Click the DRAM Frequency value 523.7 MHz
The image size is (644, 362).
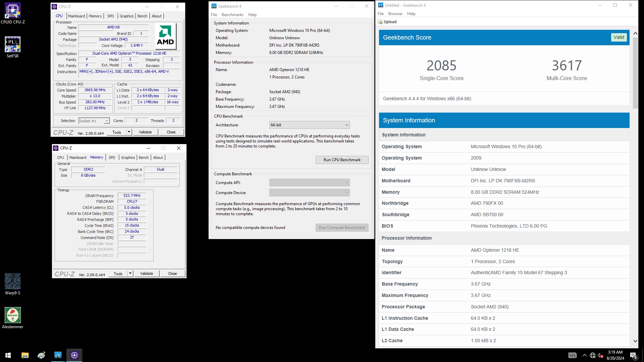(x=132, y=195)
